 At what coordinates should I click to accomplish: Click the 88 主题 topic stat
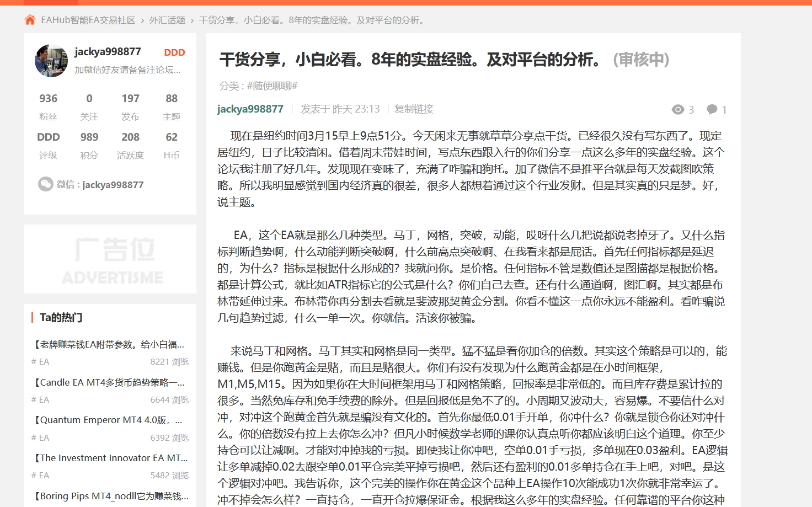(172, 106)
